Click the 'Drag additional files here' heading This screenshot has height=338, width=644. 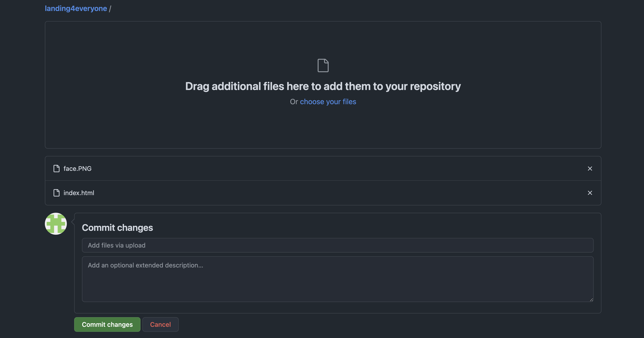click(x=323, y=86)
